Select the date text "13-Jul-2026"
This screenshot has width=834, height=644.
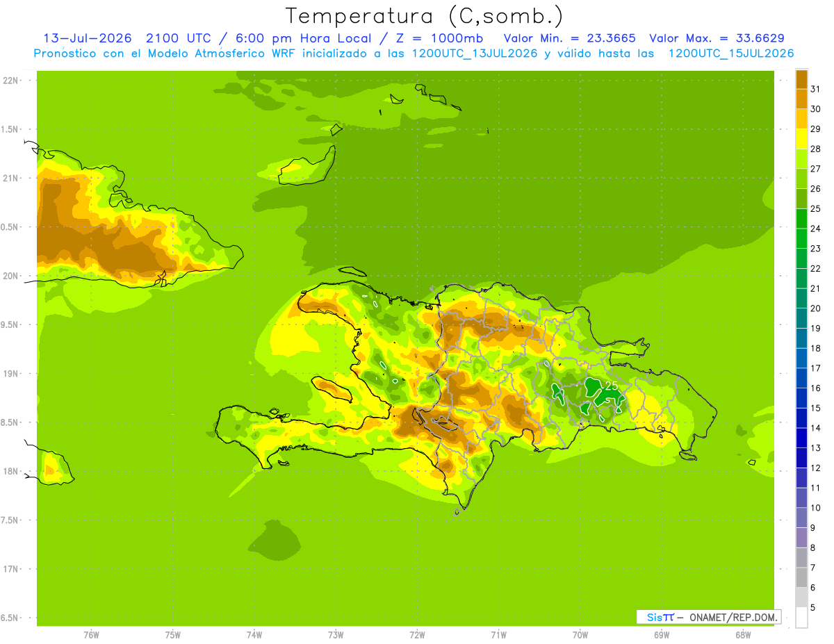(88, 38)
